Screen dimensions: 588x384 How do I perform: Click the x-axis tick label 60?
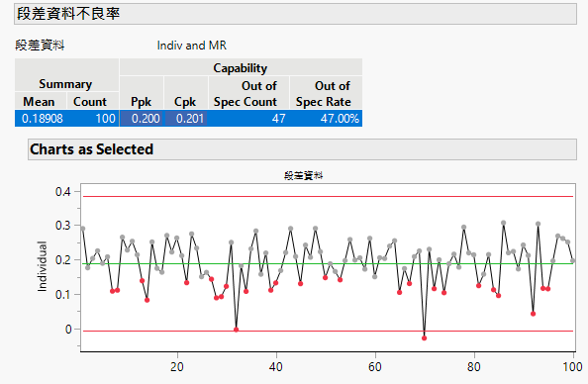(375, 366)
